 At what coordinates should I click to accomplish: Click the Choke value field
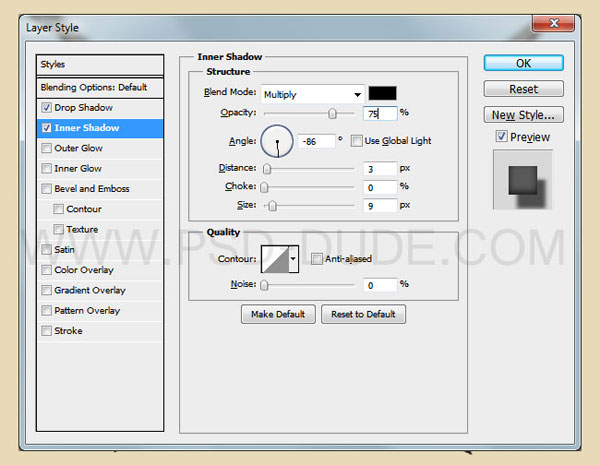(x=380, y=188)
